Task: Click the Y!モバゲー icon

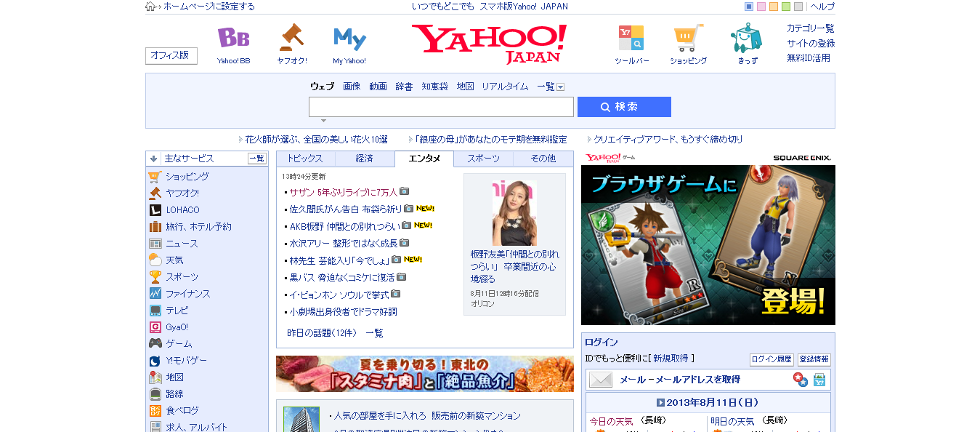Action: click(155, 361)
